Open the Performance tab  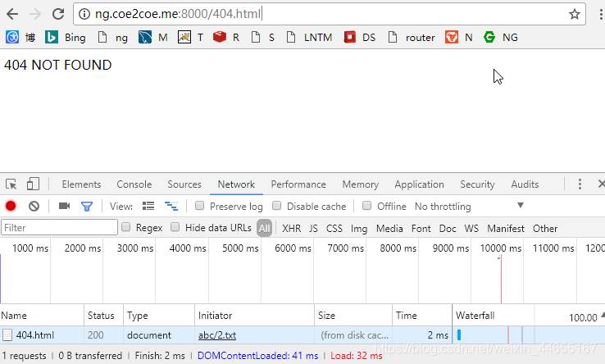[298, 184]
